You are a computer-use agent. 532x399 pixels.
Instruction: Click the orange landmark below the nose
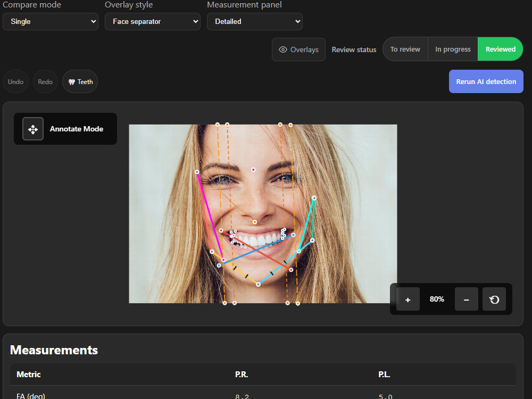pos(254,222)
